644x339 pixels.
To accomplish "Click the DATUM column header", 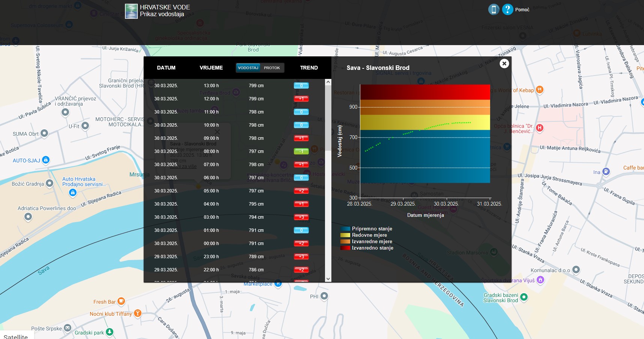I will (166, 68).
